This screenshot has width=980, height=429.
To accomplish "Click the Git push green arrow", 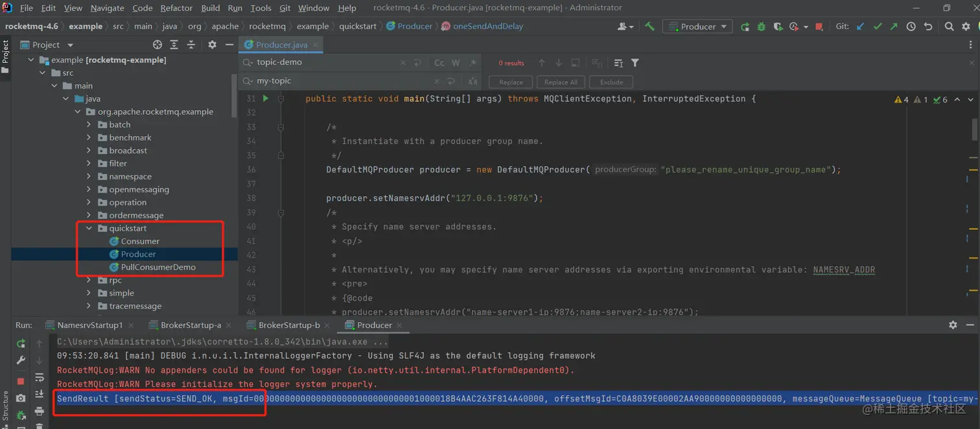I will (894, 27).
